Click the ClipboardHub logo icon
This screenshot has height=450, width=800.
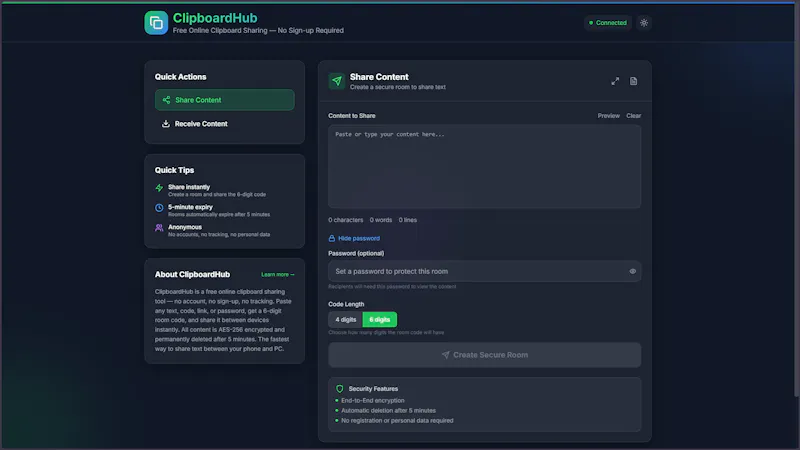156,23
